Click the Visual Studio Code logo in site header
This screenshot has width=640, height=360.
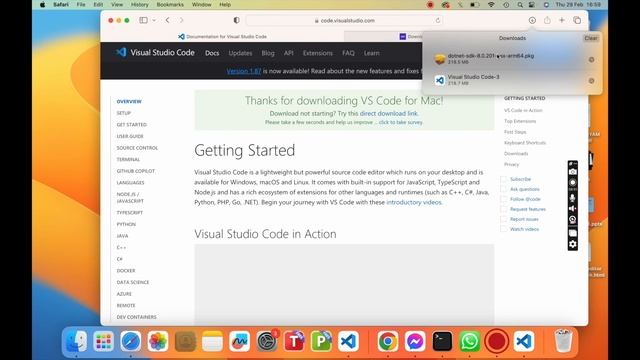pyautogui.click(x=121, y=52)
